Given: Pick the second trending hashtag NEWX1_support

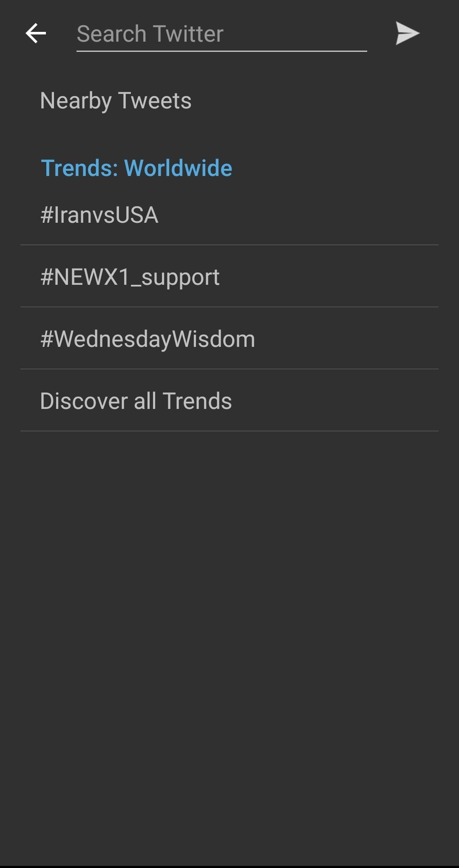Looking at the screenshot, I should pos(229,277).
